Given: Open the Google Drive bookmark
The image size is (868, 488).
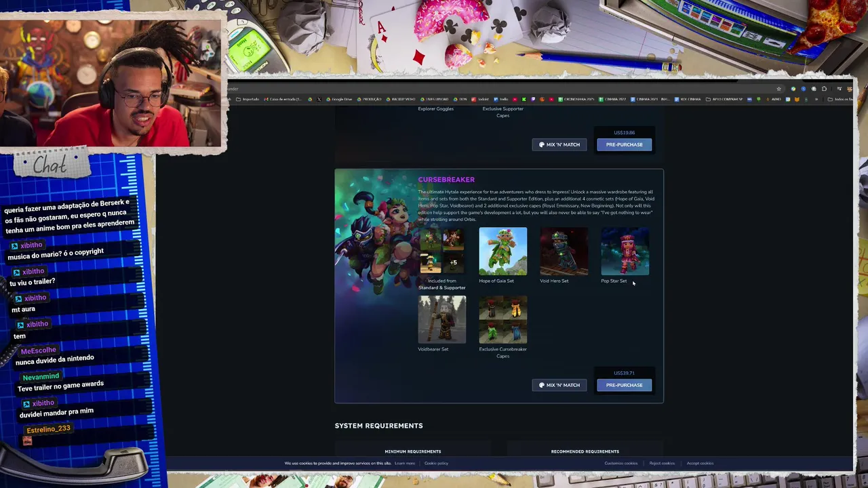Looking at the screenshot, I should (x=338, y=99).
